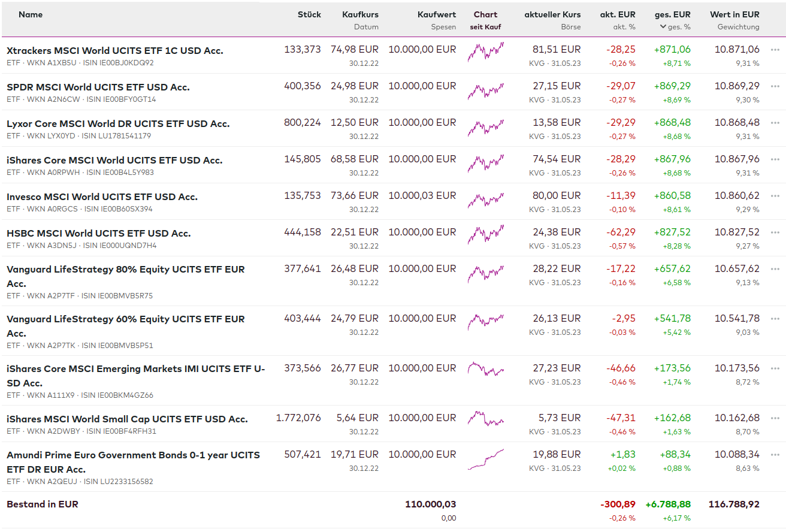The width and height of the screenshot is (786, 532).
Task: Open iShares Core MSCI World UCITS ETF link
Action: tap(114, 160)
